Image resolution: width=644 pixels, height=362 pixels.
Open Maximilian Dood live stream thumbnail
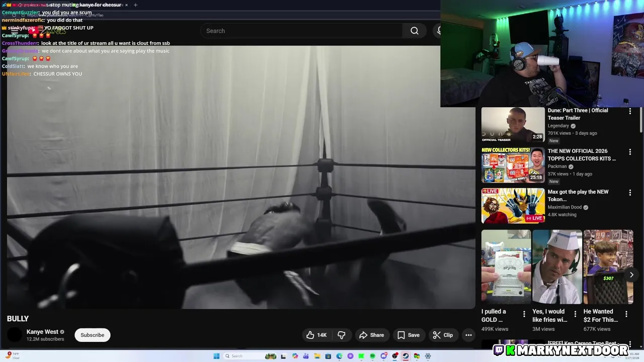pyautogui.click(x=513, y=206)
